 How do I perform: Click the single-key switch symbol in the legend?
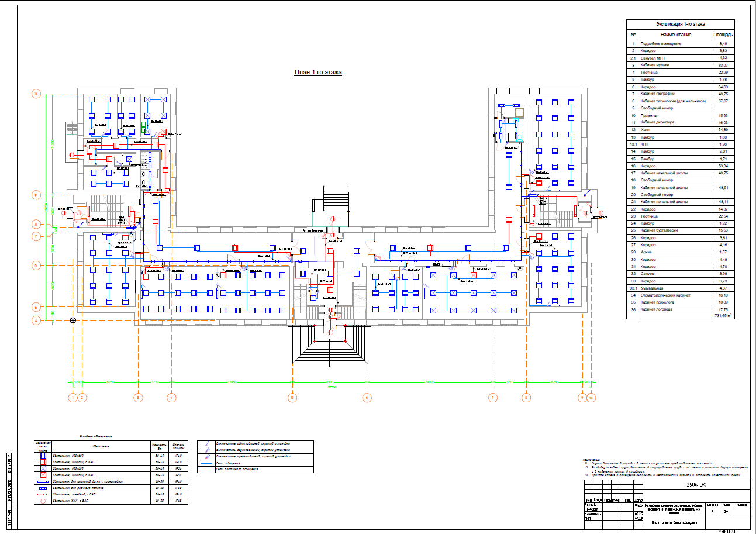click(x=208, y=443)
